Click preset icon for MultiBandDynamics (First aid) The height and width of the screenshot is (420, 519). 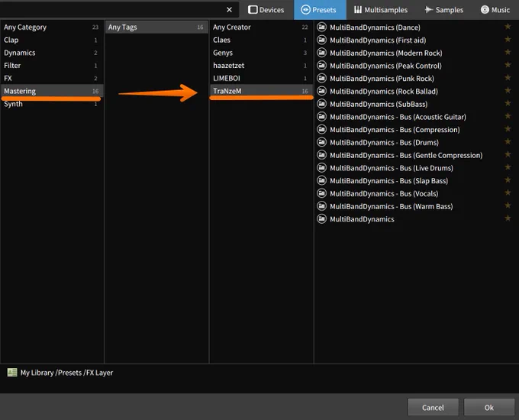(322, 40)
